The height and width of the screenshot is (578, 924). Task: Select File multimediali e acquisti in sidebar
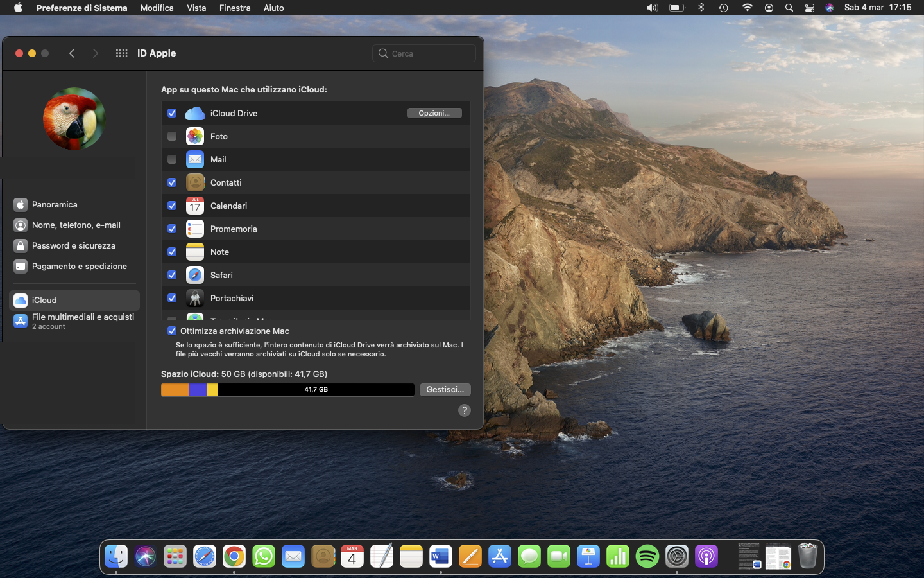coord(83,321)
